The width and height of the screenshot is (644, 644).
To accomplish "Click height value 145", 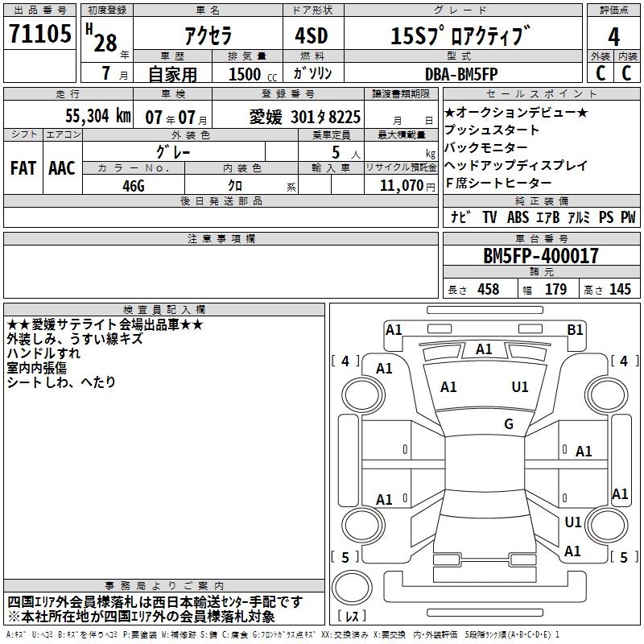I will (620, 289).
